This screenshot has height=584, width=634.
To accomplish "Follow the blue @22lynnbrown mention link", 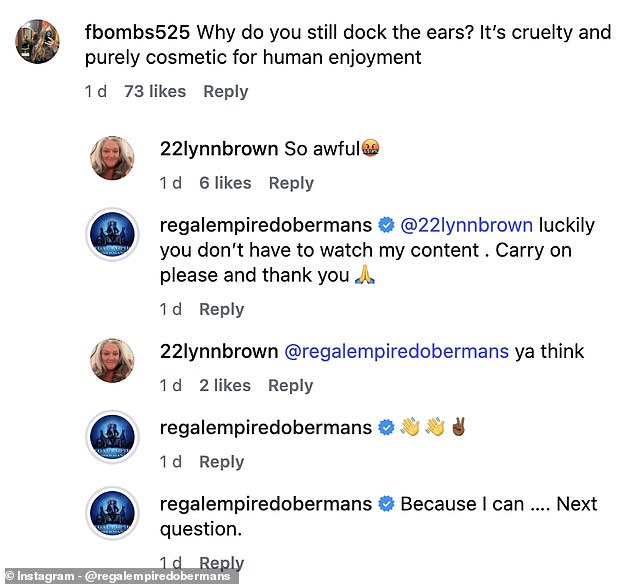I will 467,225.
